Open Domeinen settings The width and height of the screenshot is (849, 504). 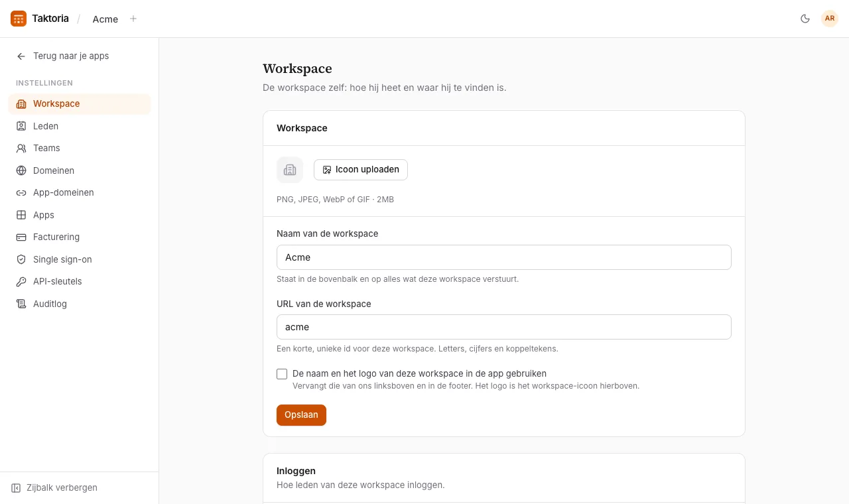tap(80, 170)
